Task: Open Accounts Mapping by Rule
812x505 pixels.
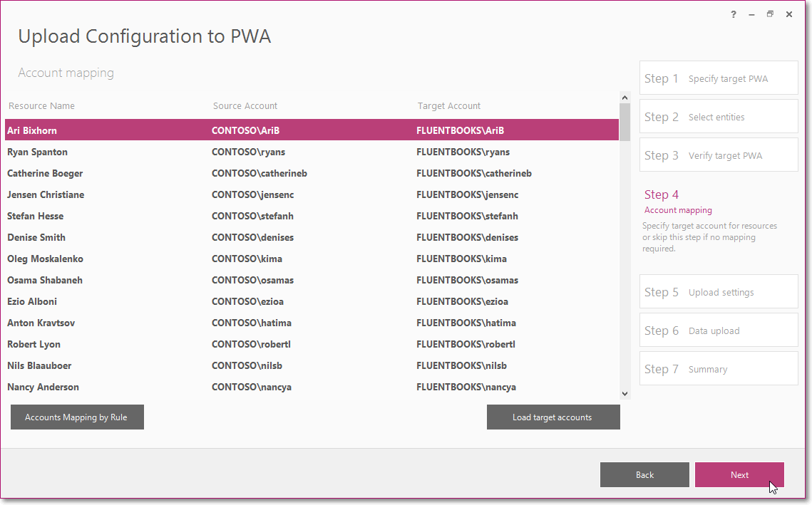Action: [77, 417]
